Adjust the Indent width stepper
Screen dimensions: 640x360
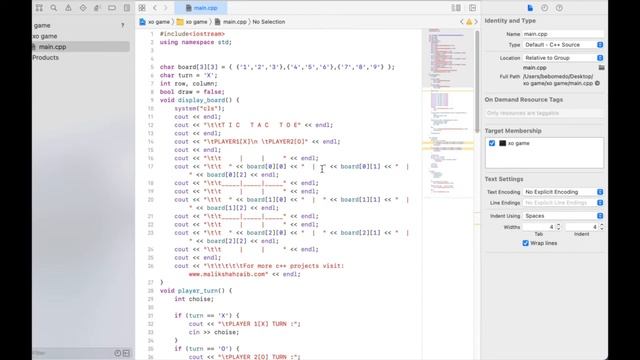pyautogui.click(x=602, y=227)
